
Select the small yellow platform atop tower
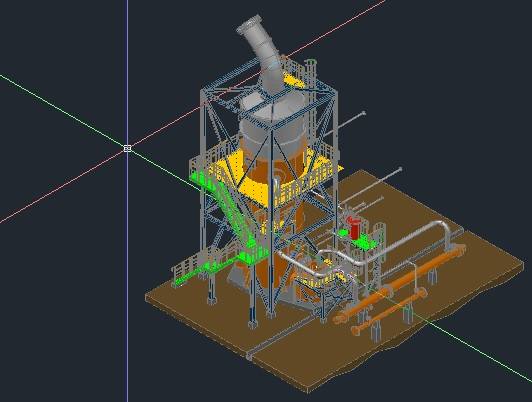[293, 81]
